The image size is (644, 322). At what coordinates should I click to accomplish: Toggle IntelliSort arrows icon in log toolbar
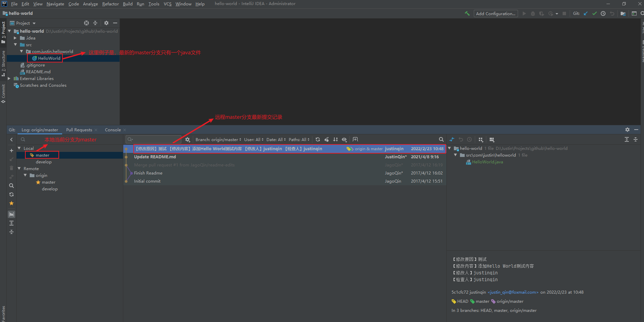coord(335,139)
